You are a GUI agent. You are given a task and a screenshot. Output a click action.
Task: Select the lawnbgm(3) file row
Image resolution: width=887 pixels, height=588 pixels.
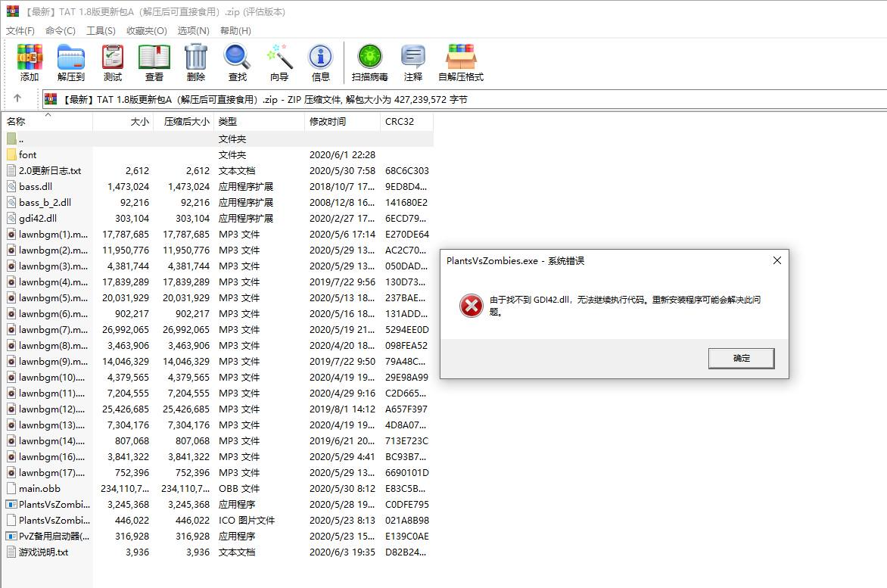point(218,266)
